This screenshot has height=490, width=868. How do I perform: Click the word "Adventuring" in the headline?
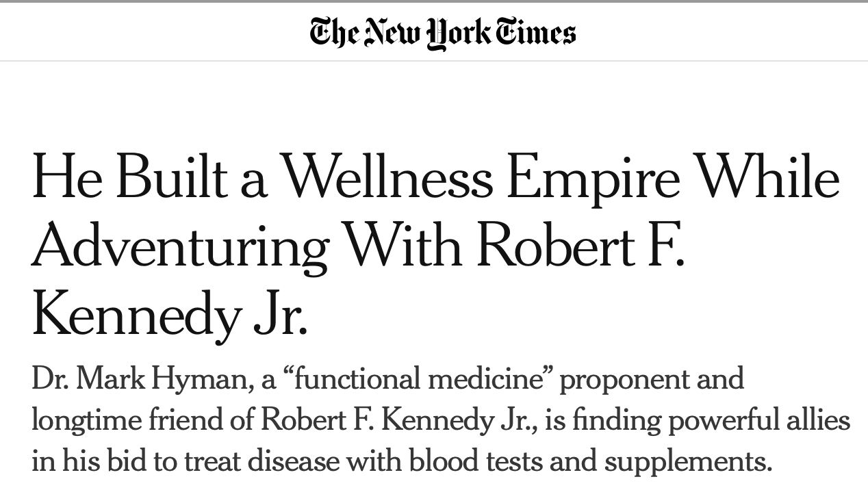tap(180, 245)
